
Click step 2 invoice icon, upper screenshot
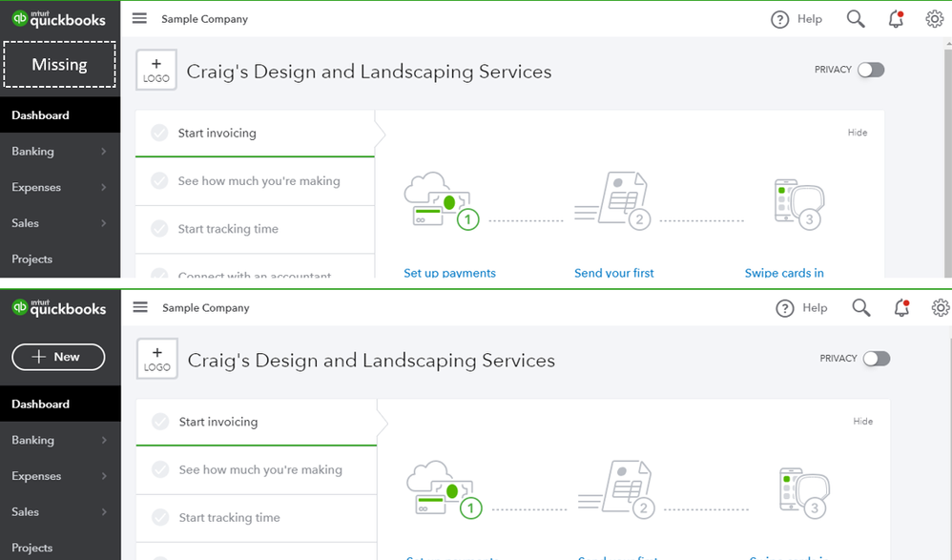(613, 200)
